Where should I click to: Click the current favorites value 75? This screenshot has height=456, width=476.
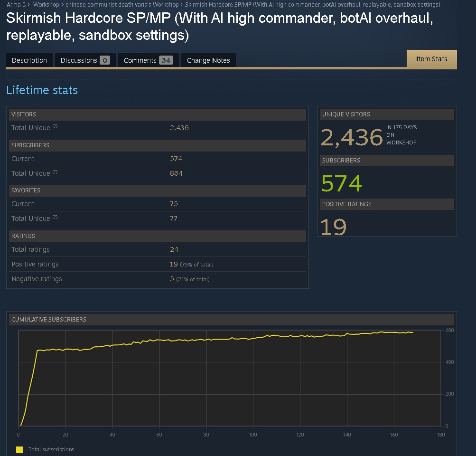pyautogui.click(x=174, y=204)
